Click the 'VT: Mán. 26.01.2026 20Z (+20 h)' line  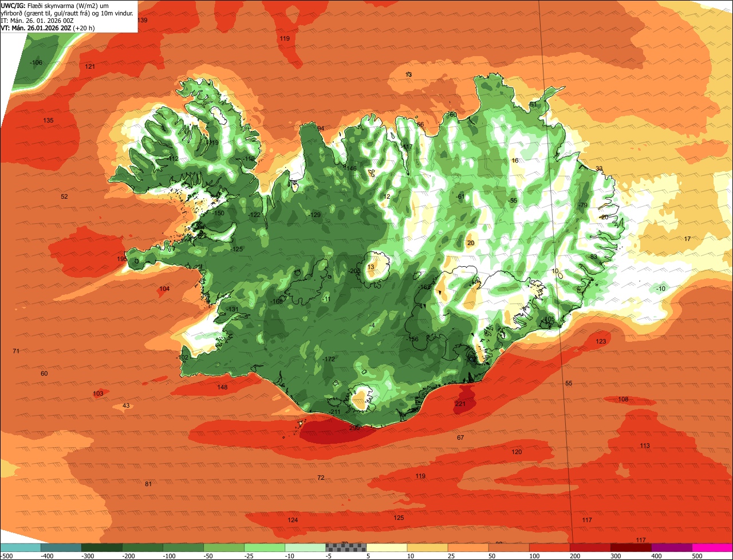(x=48, y=27)
